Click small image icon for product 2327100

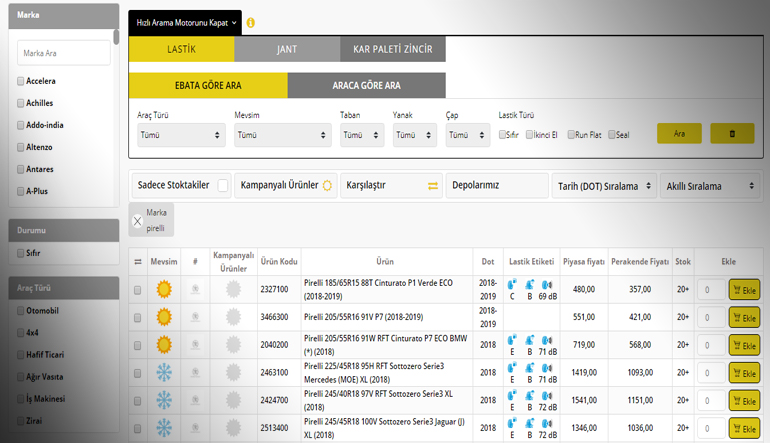[195, 289]
